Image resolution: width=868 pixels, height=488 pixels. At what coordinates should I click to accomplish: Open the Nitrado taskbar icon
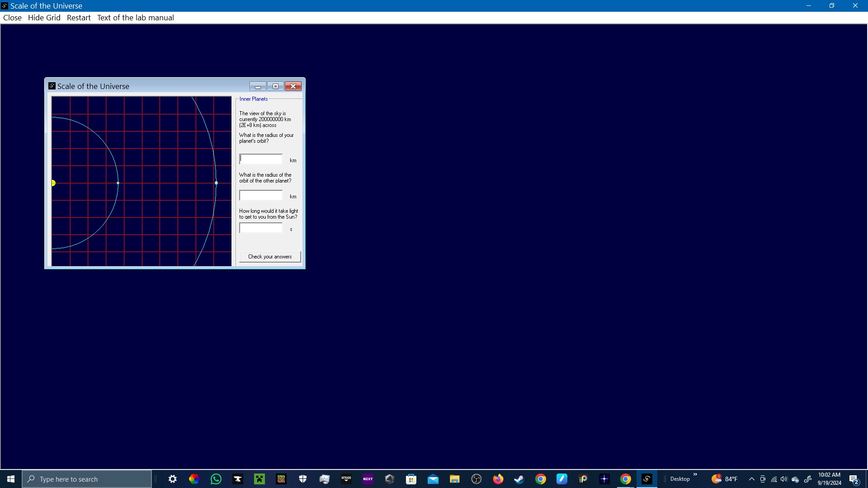346,479
